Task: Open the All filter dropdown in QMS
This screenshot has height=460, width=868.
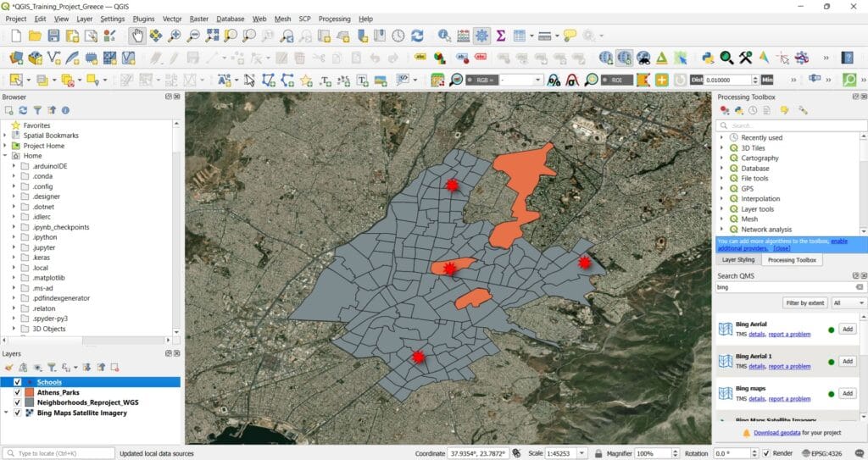Action: [x=848, y=302]
